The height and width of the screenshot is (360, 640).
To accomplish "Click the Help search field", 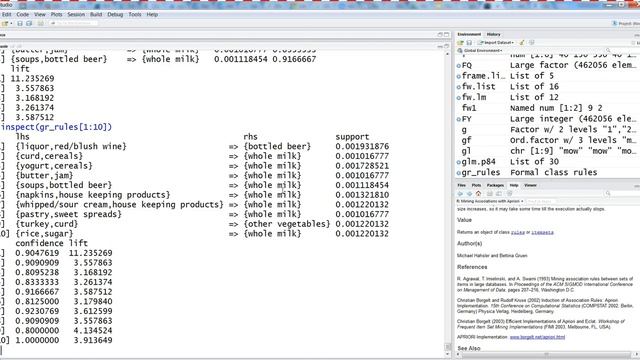I will [x=622, y=193].
